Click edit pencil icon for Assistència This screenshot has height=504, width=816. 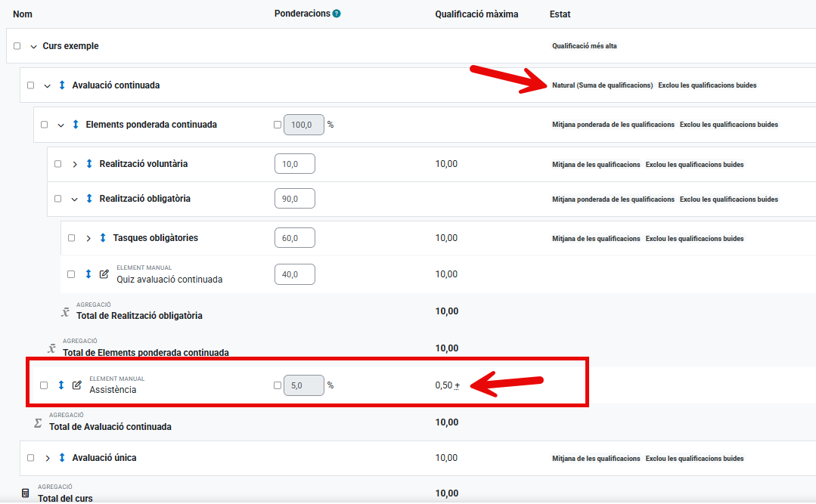coord(76,385)
